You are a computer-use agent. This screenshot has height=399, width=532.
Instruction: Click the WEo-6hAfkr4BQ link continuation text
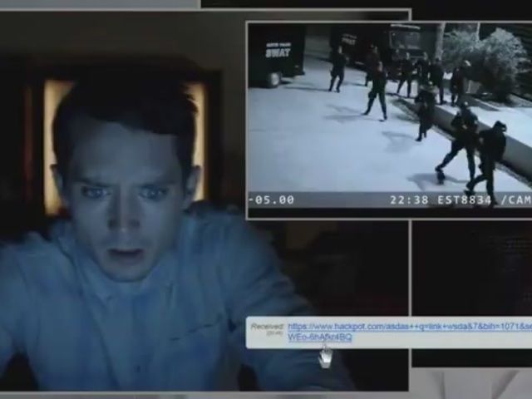[320, 337]
